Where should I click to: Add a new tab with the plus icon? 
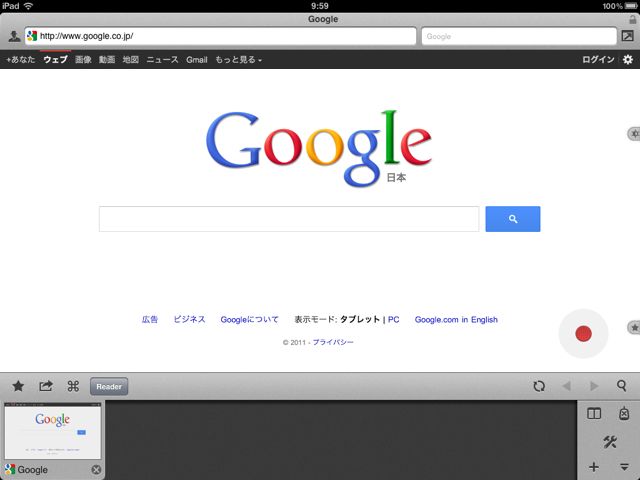click(594, 467)
